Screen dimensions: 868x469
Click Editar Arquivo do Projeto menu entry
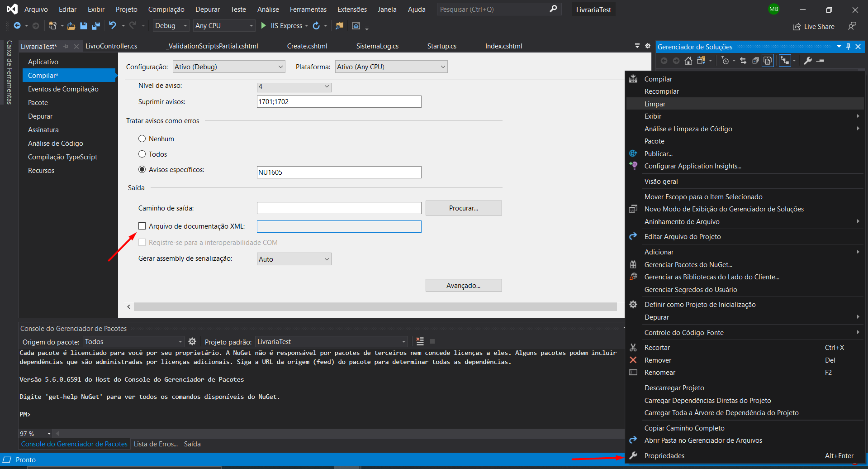745,237
